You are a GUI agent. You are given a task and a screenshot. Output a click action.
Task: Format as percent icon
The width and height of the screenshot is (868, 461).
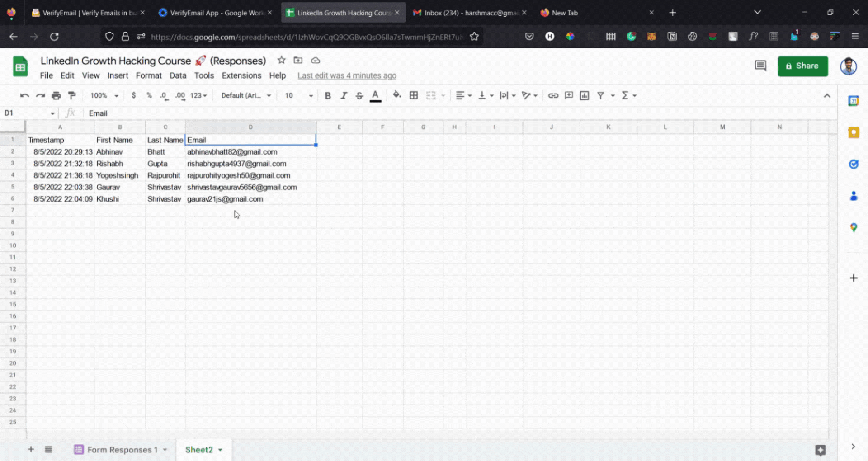(x=149, y=95)
